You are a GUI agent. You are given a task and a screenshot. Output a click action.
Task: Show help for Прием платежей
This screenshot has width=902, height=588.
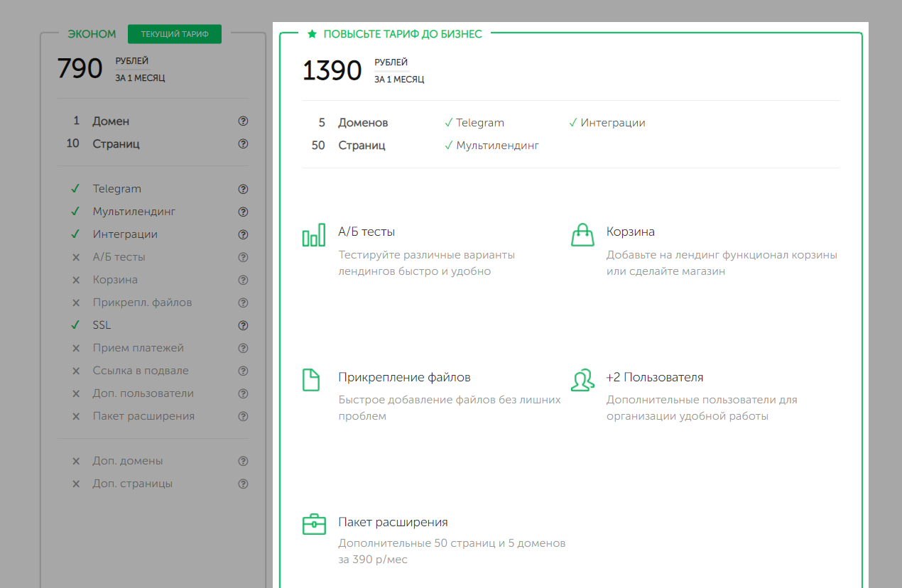coord(243,349)
